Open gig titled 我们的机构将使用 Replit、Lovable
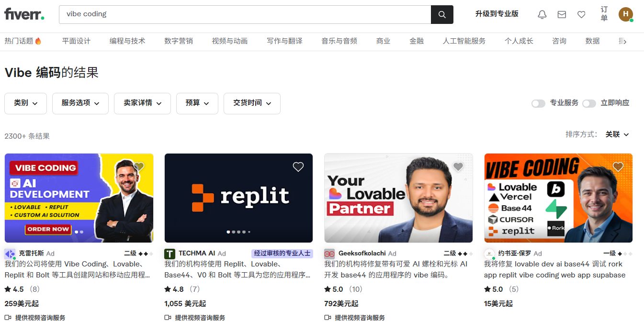Screen dimensions: 644x332 237,269
